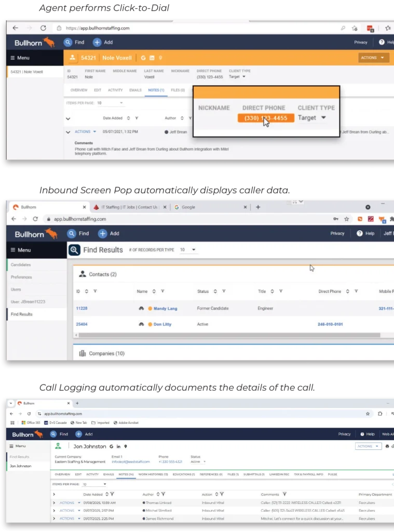Switch to OVERVIEW tab on Nole Voxell record
This screenshot has width=394, height=532.
(79, 90)
